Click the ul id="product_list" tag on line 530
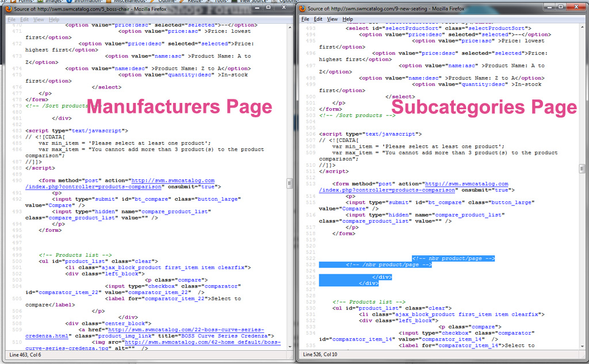 click(x=392, y=308)
